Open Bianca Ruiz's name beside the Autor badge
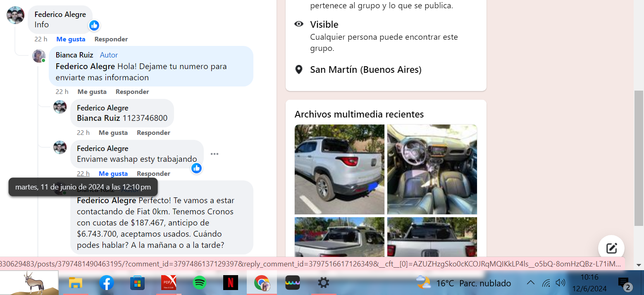The width and height of the screenshot is (644, 295). [74, 55]
